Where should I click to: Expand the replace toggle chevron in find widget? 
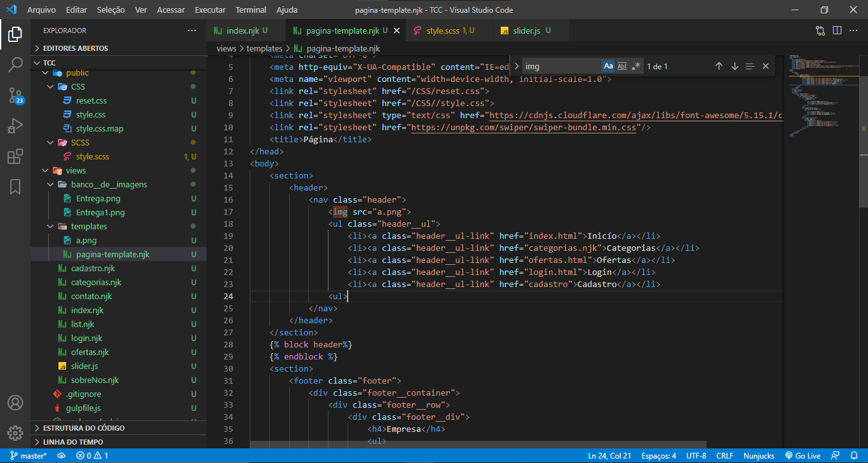[x=517, y=66]
